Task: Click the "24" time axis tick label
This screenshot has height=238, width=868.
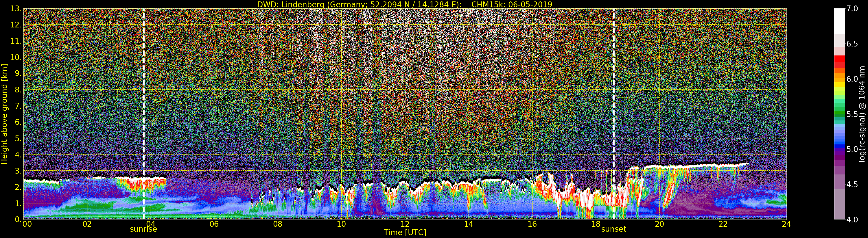Action: tap(786, 224)
